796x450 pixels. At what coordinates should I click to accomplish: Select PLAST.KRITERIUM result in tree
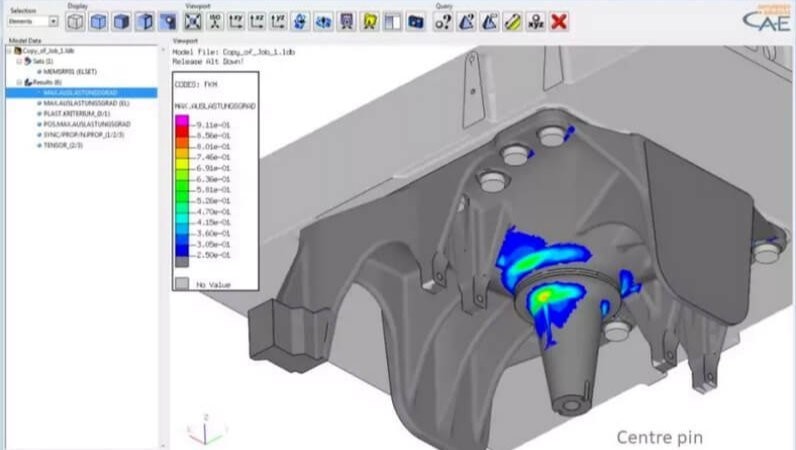pos(76,113)
